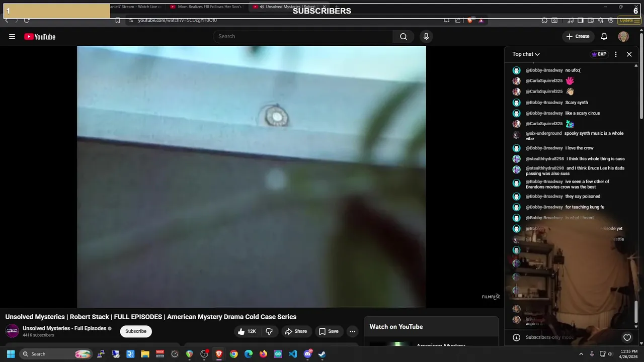This screenshot has height=362, width=644.
Task: Click the video player frame
Action: [252, 176]
